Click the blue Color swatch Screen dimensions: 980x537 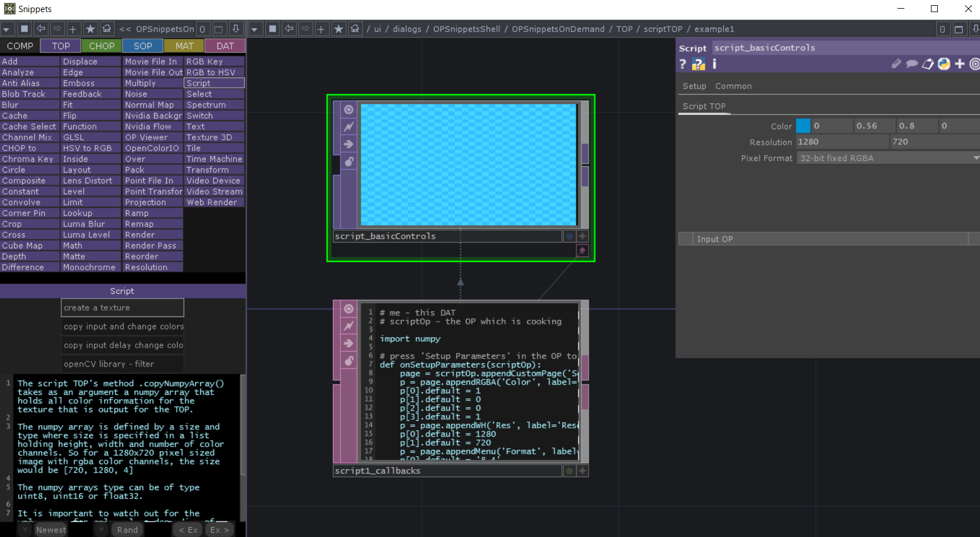pyautogui.click(x=803, y=125)
